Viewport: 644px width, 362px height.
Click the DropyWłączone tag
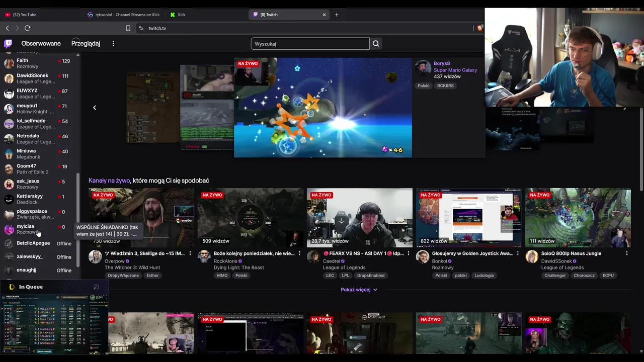pos(123,276)
